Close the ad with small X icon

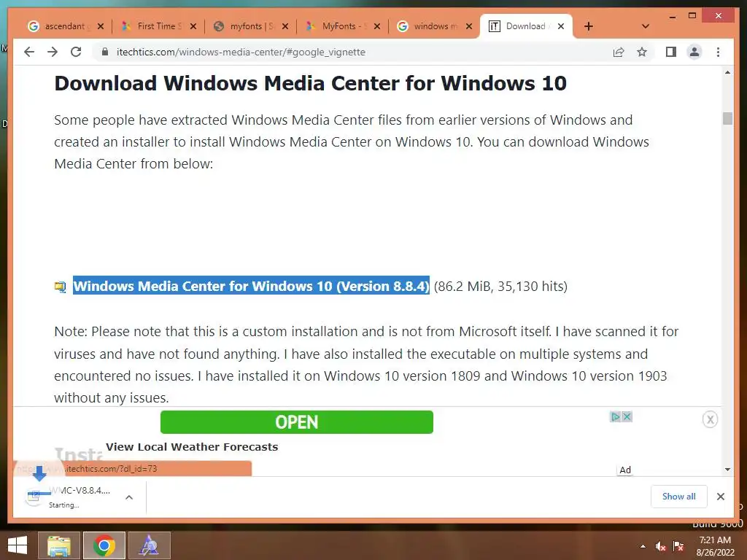coord(627,416)
